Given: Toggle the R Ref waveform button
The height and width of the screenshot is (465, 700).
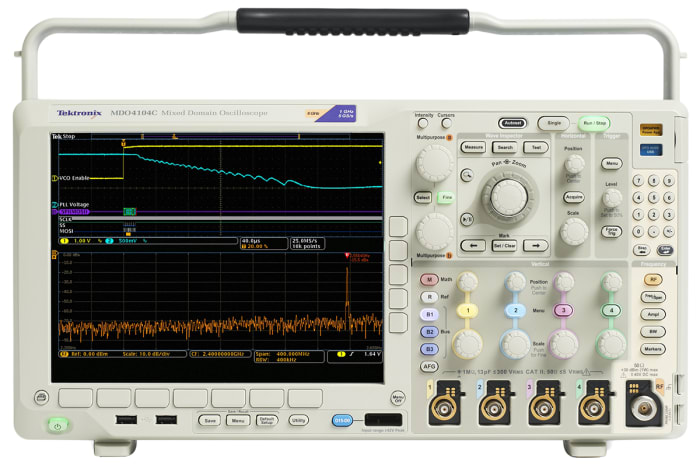Looking at the screenshot, I should (x=429, y=297).
